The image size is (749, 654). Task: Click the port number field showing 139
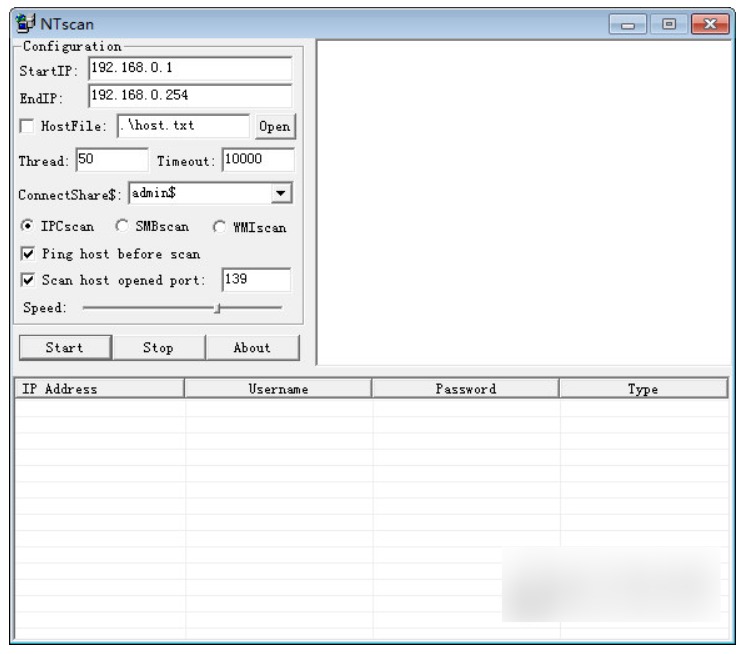(256, 279)
